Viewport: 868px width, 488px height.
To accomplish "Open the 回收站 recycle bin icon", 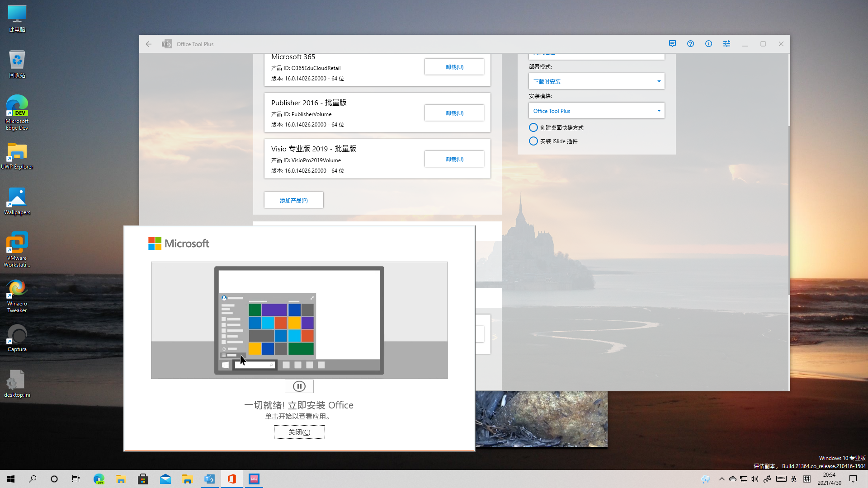I will click(17, 64).
